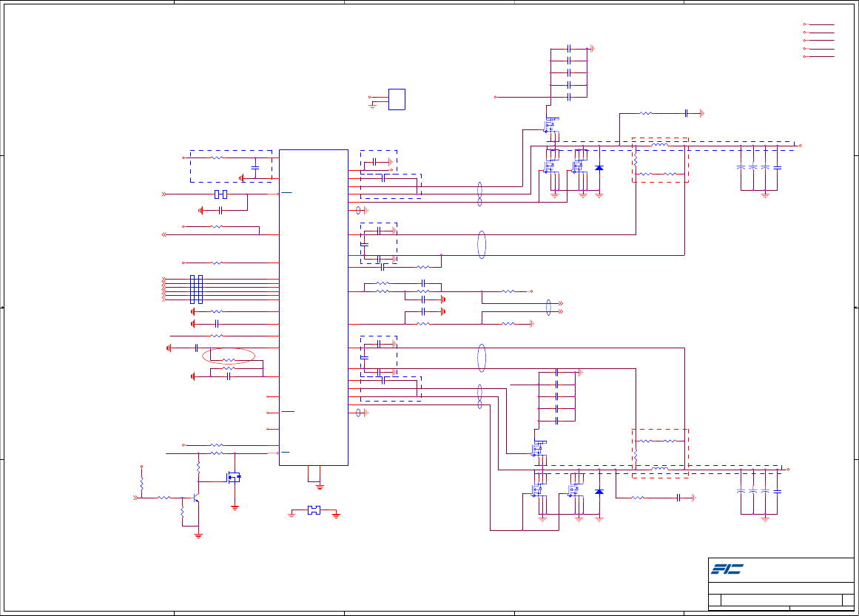This screenshot has width=859, height=616.
Task: Select the blue resistor-array block left of IC
Action: click(196, 289)
